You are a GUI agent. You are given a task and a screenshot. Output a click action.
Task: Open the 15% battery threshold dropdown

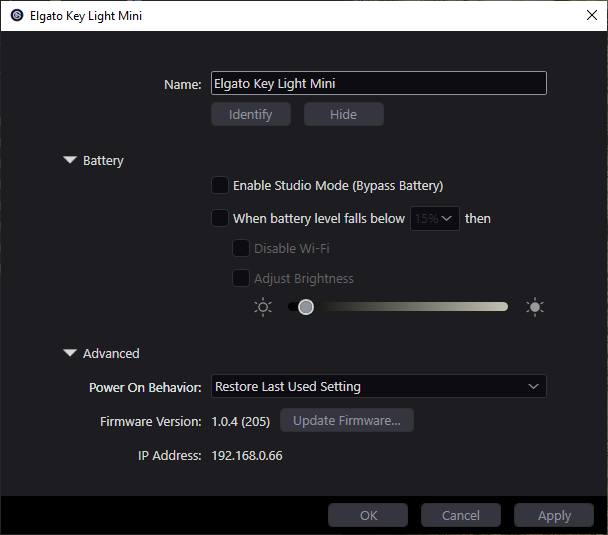click(435, 219)
